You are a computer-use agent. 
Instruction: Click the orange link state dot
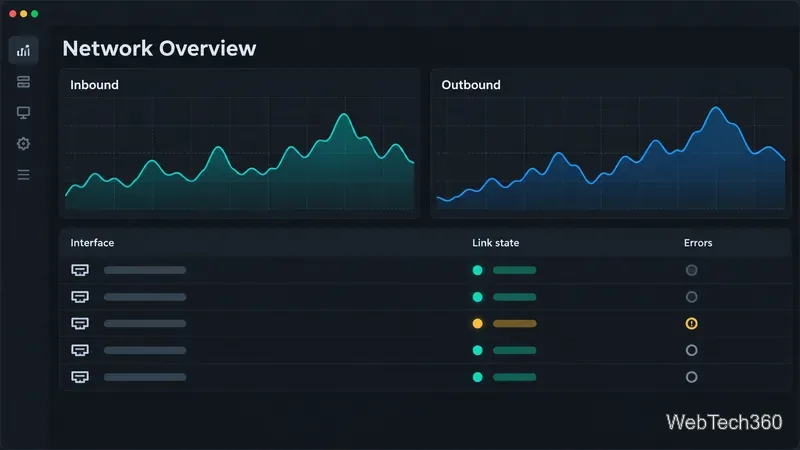(x=478, y=323)
